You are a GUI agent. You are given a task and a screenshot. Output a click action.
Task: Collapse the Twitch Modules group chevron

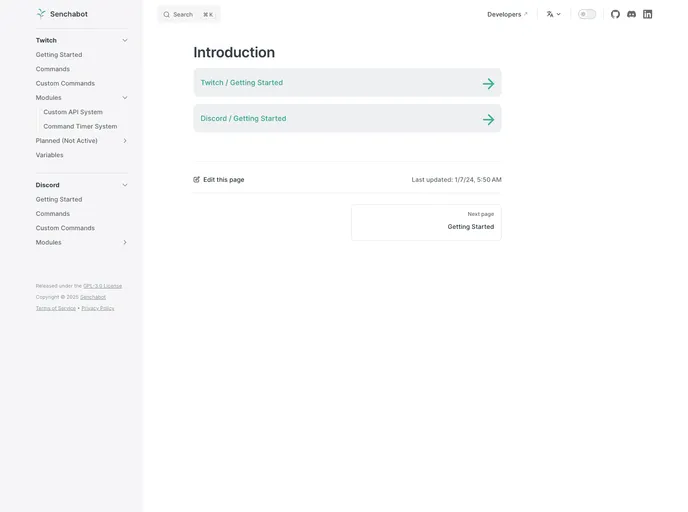(x=125, y=97)
